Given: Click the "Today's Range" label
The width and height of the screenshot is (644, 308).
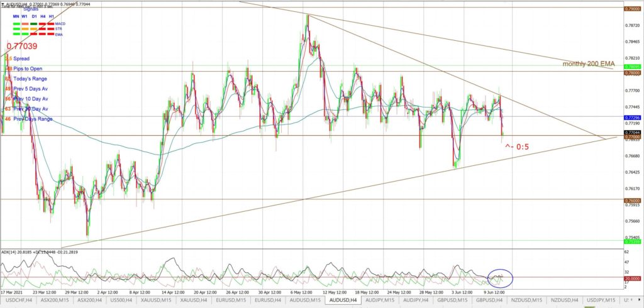Looking at the screenshot, I should coord(30,79).
